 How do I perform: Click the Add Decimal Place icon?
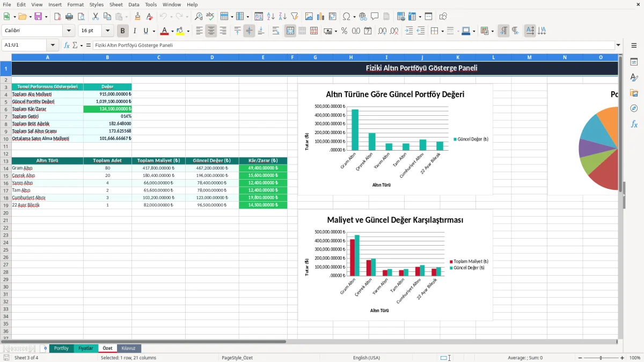coord(382,31)
